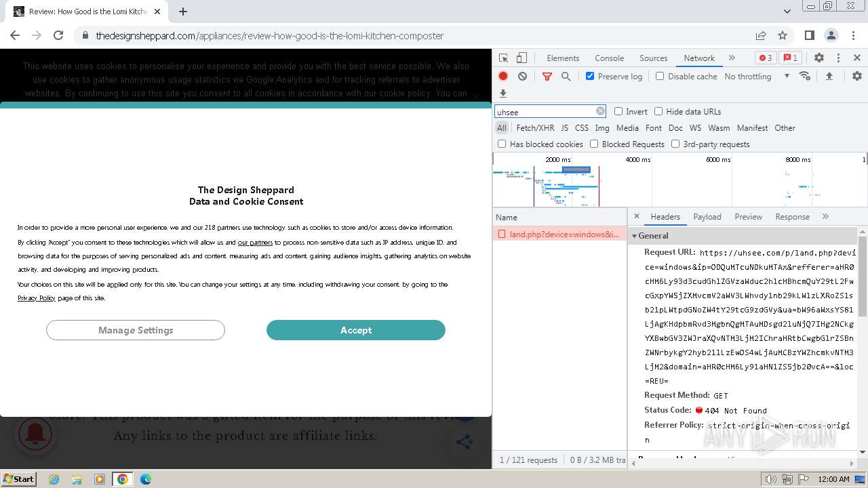Filter requests by Img type

(602, 128)
